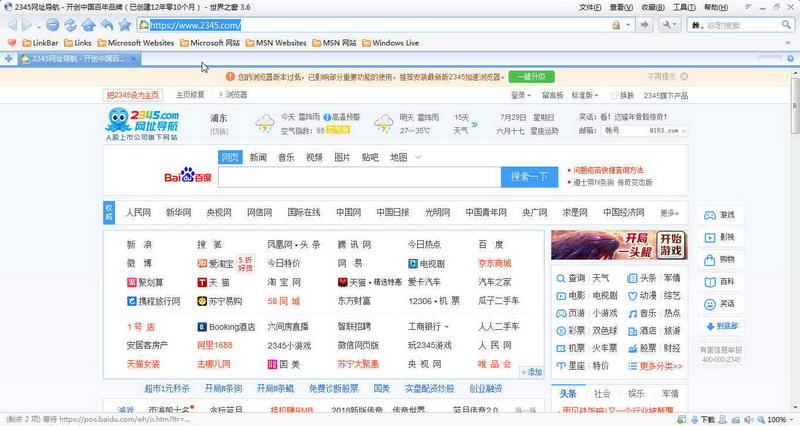Toggle the speaker sound icon in status bar
The image size is (800, 426).
[749, 419]
